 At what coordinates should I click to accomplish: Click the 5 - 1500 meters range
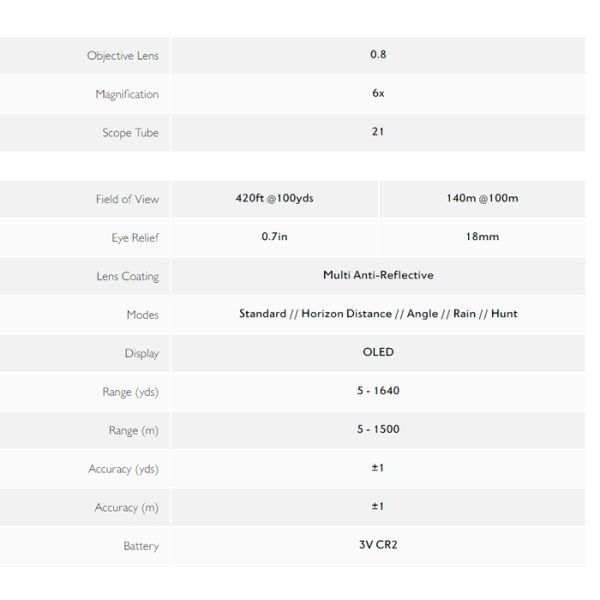378,429
